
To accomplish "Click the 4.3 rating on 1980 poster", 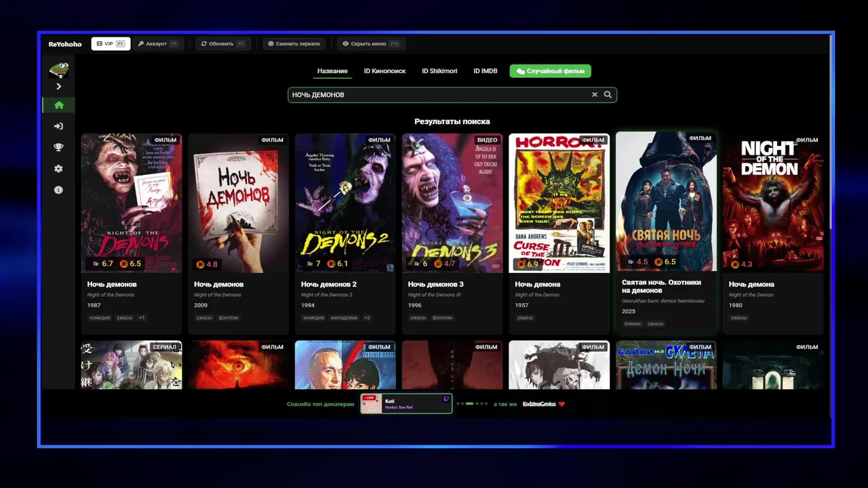I will pyautogui.click(x=741, y=264).
